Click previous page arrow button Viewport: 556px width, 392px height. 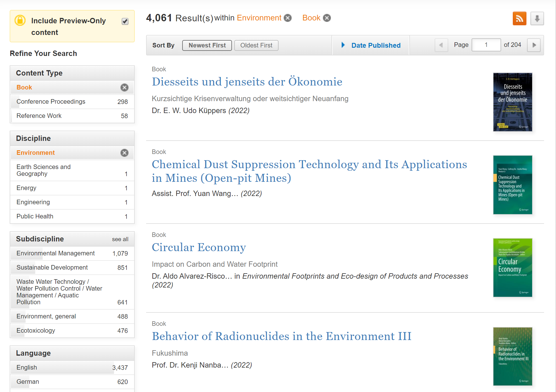click(x=441, y=45)
